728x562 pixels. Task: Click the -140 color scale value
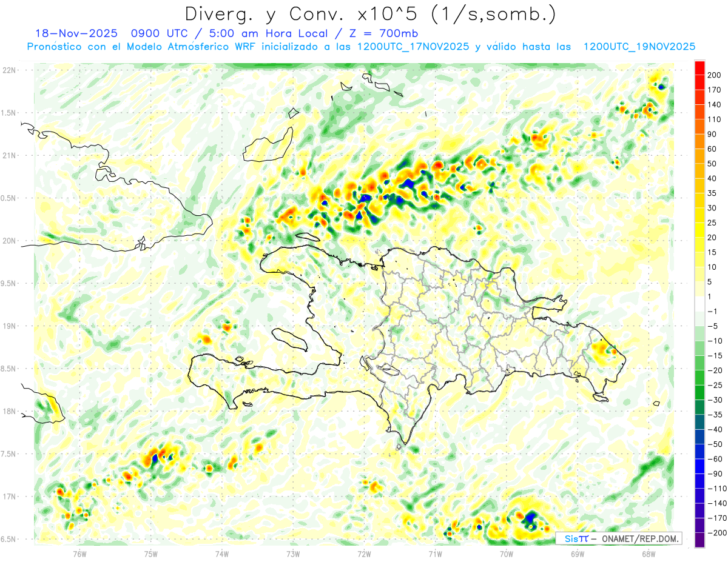[716, 503]
